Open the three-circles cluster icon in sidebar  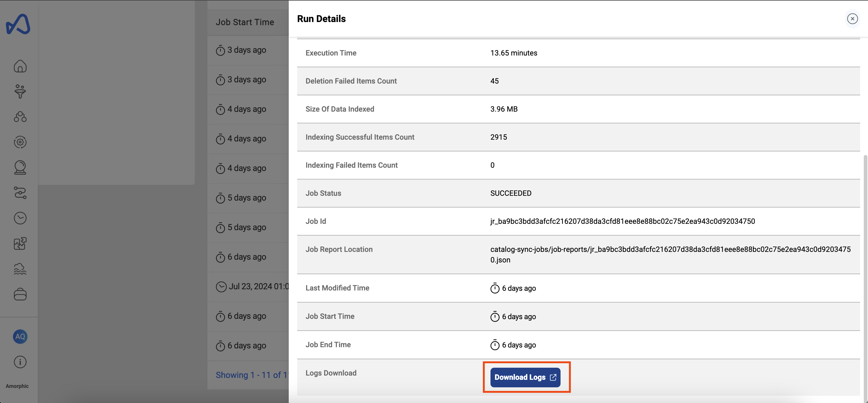(20, 117)
